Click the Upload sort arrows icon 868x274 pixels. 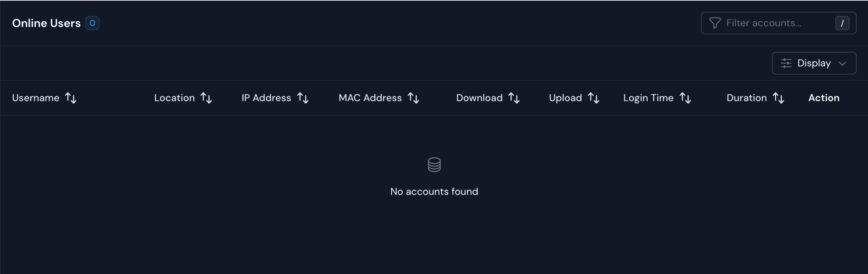coord(594,98)
